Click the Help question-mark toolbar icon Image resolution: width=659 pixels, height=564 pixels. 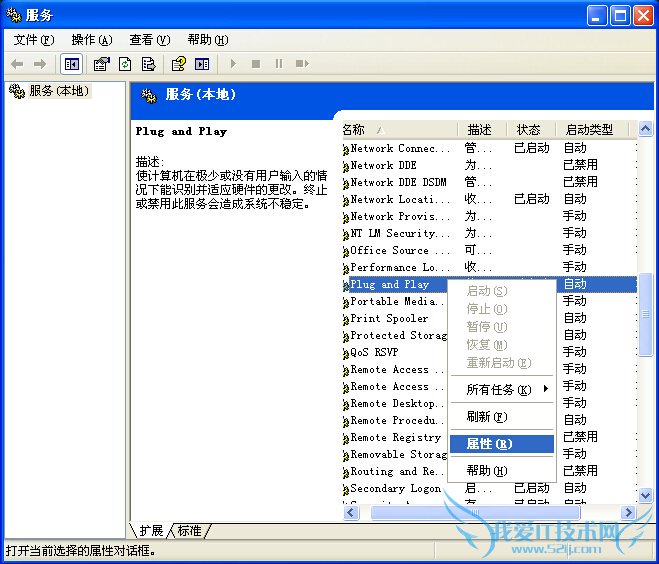(179, 64)
